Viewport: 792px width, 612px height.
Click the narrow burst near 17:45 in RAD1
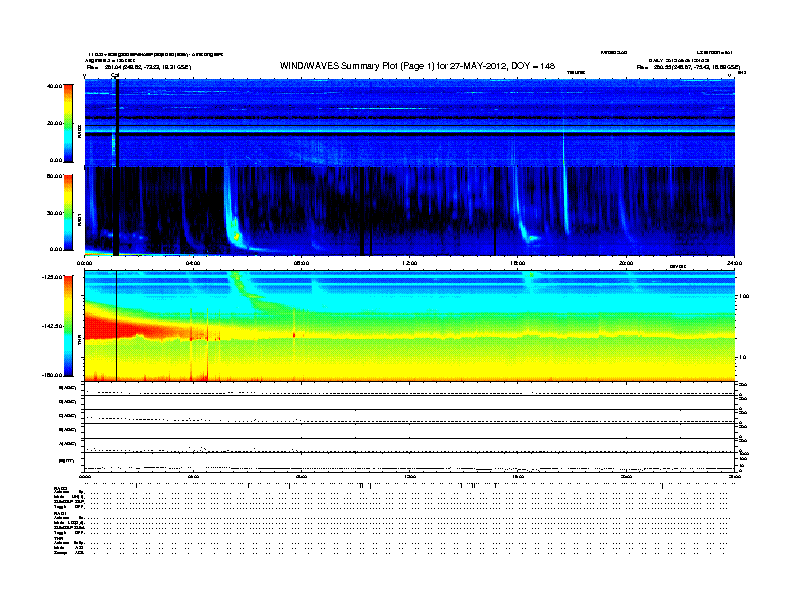[x=566, y=202]
